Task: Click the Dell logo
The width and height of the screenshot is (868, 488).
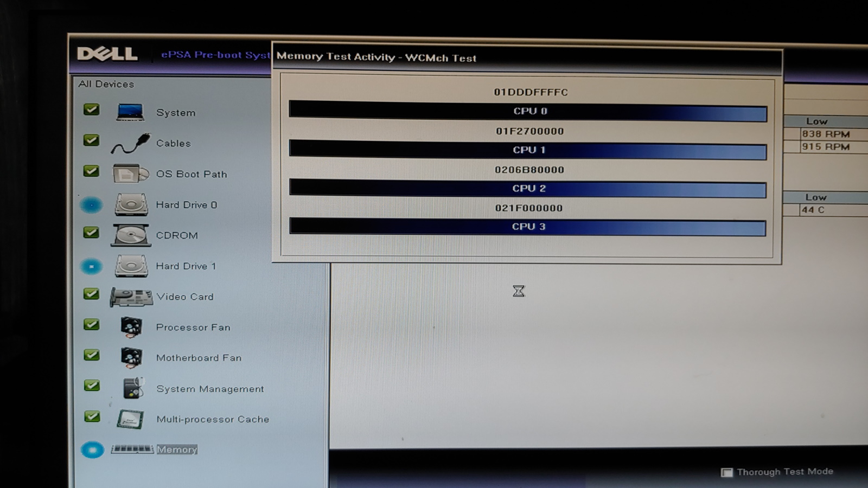Action: click(x=107, y=54)
